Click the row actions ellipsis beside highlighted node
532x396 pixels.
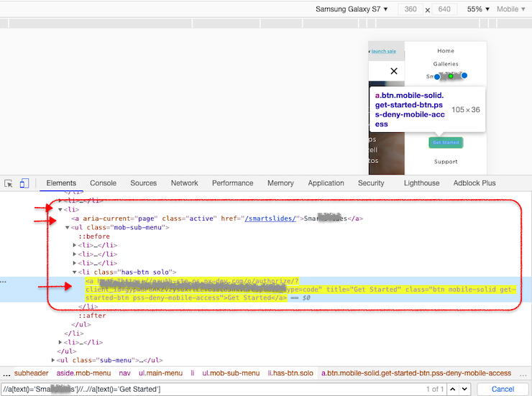click(4, 282)
